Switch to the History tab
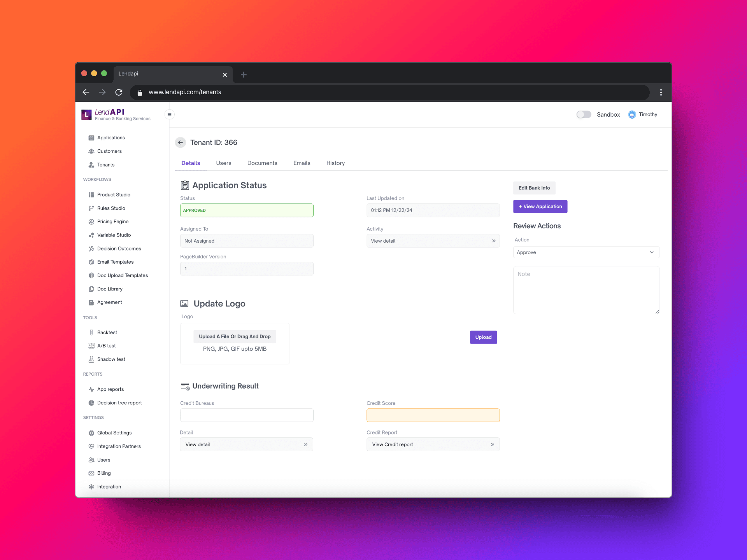The image size is (747, 560). 336,163
